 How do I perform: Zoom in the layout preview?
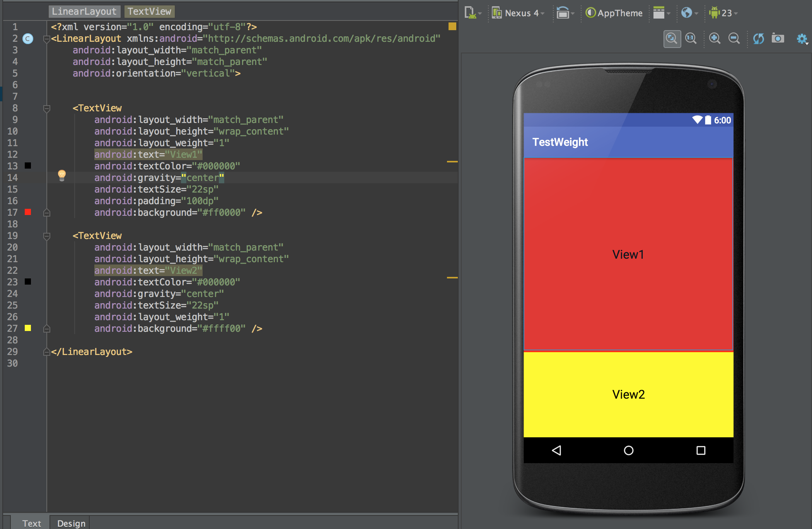point(714,39)
